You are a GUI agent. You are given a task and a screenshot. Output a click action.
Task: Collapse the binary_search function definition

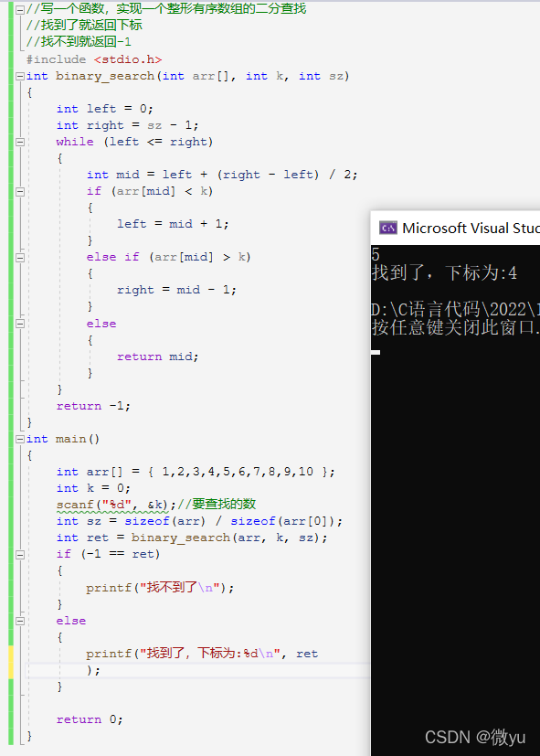[20, 76]
